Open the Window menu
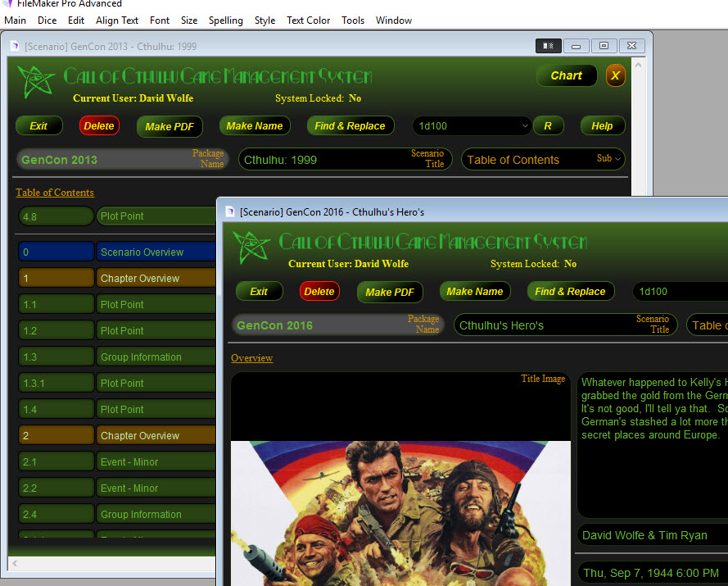This screenshot has height=586, width=728. [394, 20]
